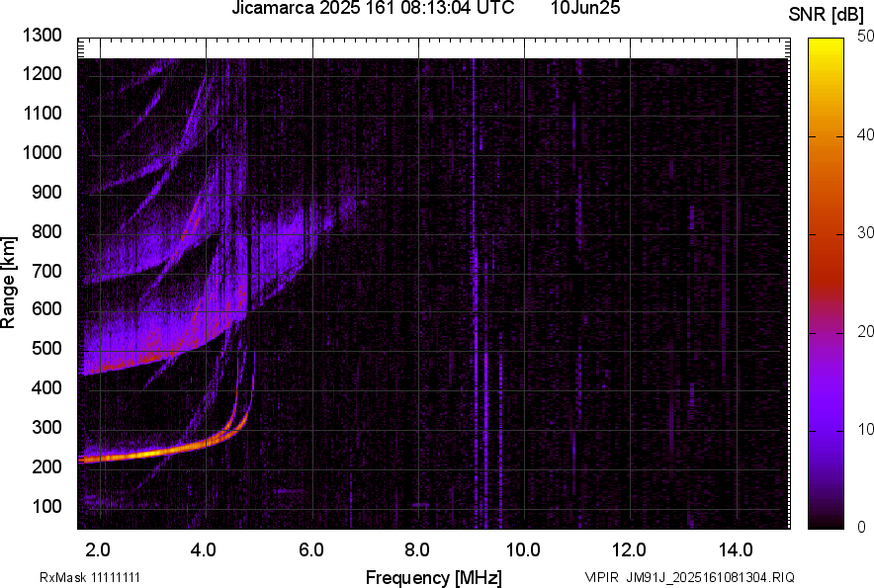The width and height of the screenshot is (874, 588).
Task: Select the 20 colorbar tick label
Action: (866, 331)
